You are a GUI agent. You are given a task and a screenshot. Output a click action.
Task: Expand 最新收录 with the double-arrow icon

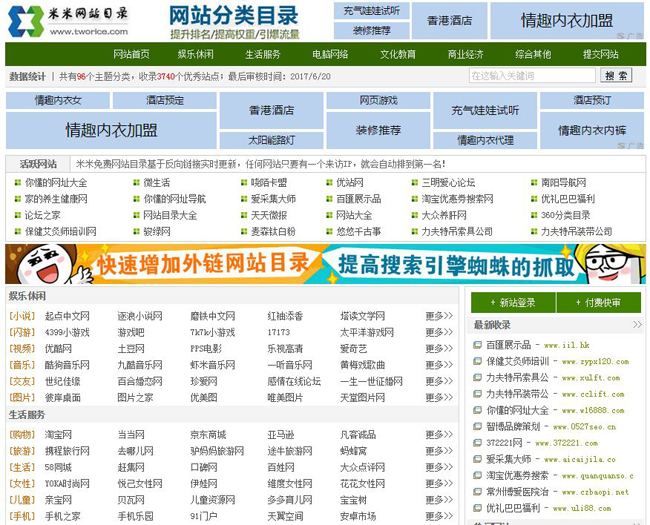point(637,324)
